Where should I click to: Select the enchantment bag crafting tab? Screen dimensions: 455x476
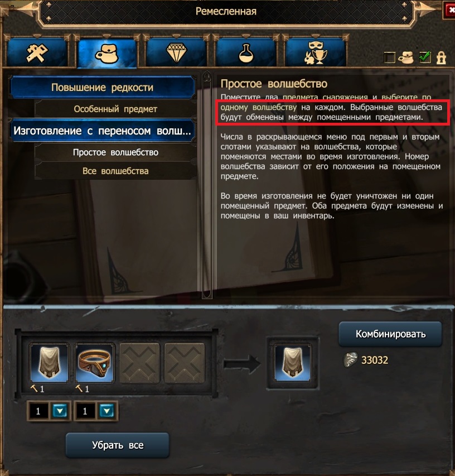(107, 53)
